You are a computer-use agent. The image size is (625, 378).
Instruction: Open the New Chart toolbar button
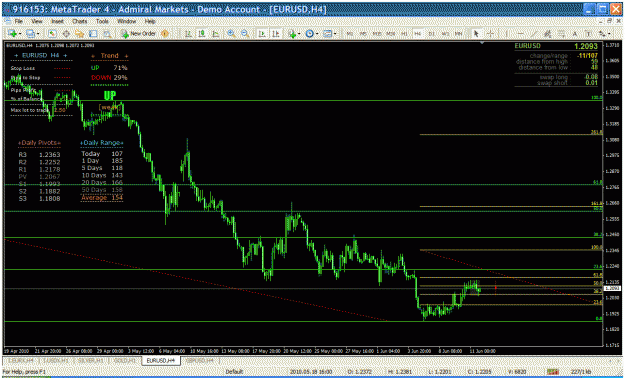11,34
